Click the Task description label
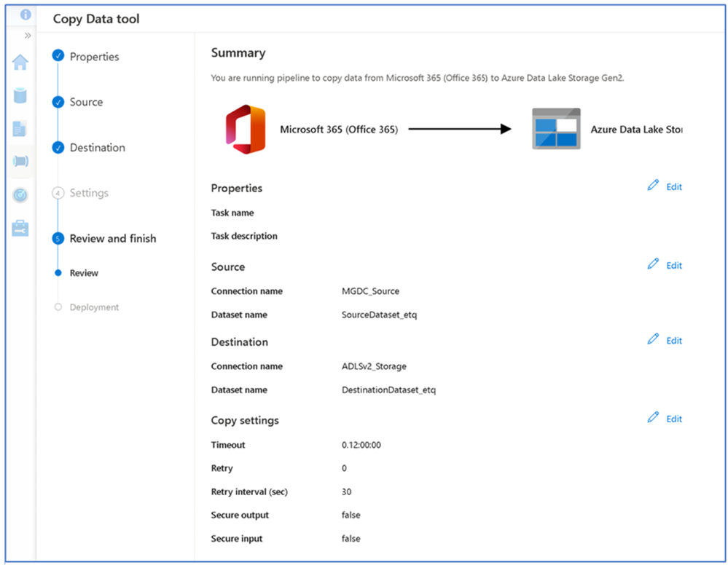 (244, 236)
